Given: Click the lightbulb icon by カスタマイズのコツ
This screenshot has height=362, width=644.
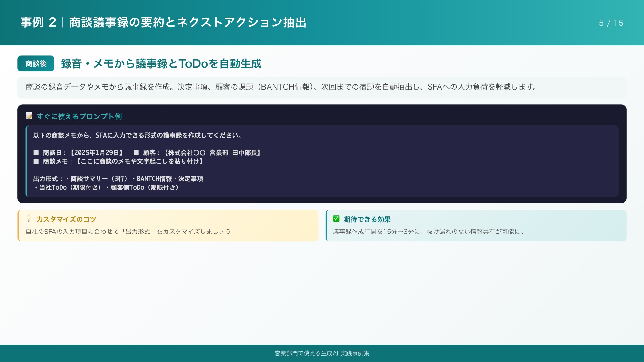Looking at the screenshot, I should click(x=29, y=219).
